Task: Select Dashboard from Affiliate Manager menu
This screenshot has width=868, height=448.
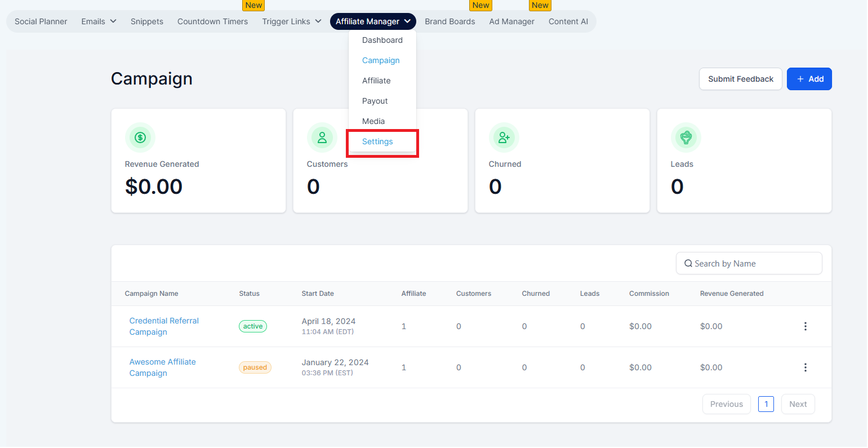Action: point(382,40)
